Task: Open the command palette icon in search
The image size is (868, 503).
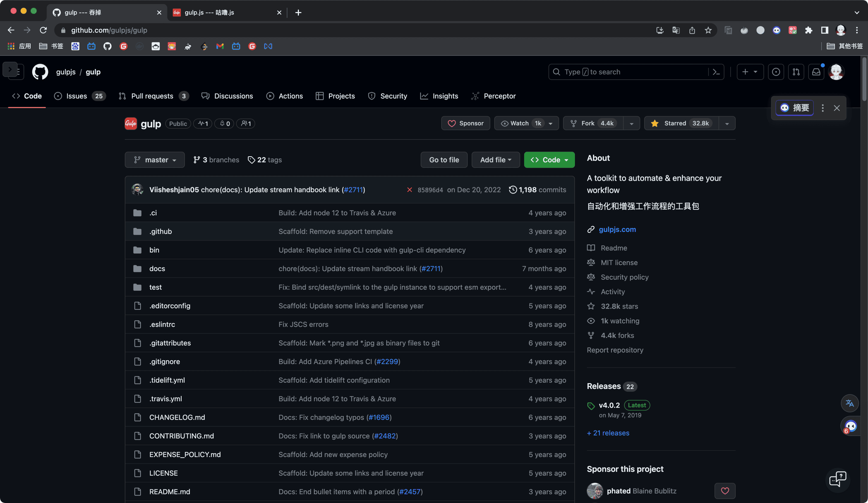Action: click(716, 72)
